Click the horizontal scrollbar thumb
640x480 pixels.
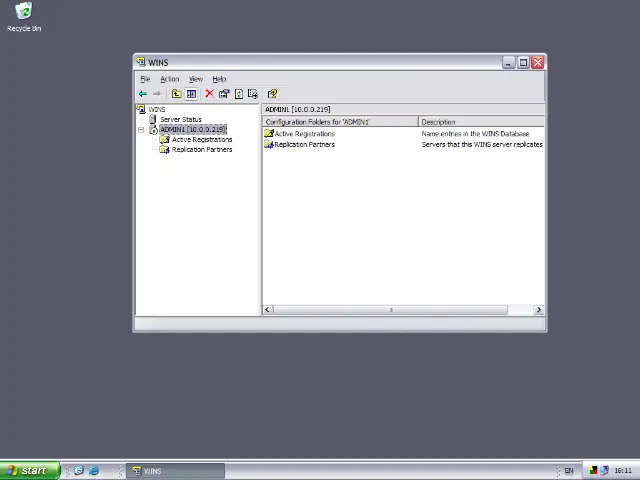click(x=391, y=310)
